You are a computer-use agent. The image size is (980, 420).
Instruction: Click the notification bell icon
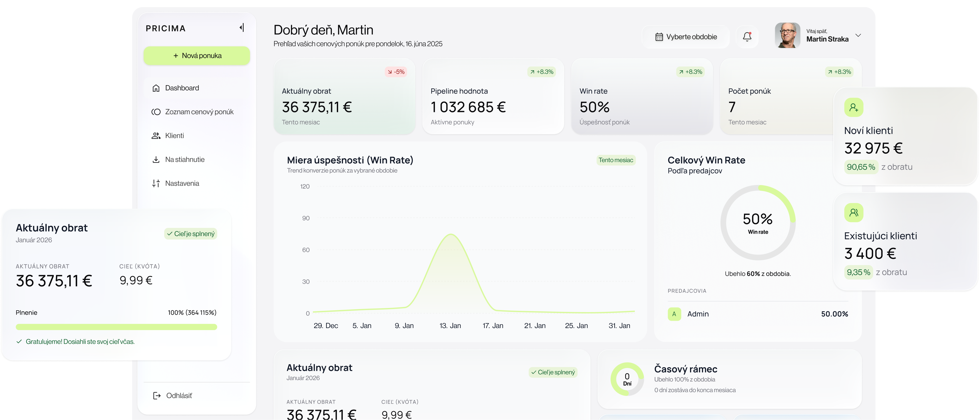click(x=747, y=36)
